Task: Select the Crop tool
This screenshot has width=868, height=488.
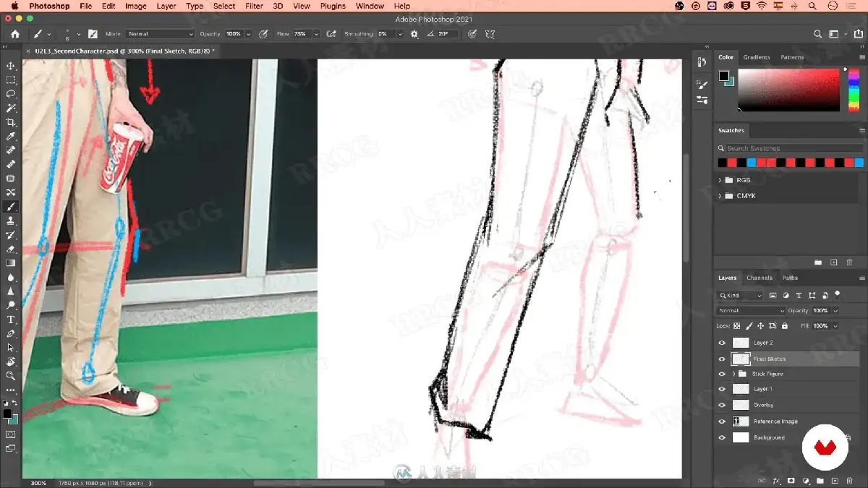Action: tap(11, 122)
